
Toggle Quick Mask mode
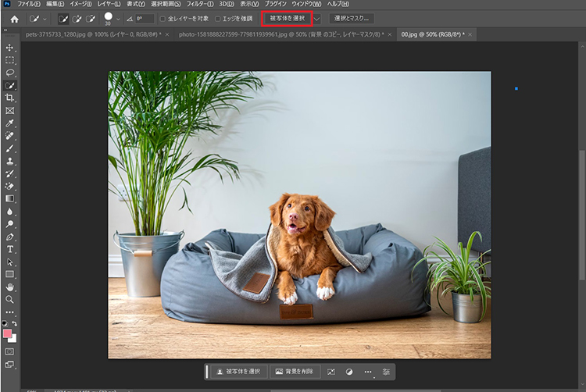[9, 351]
